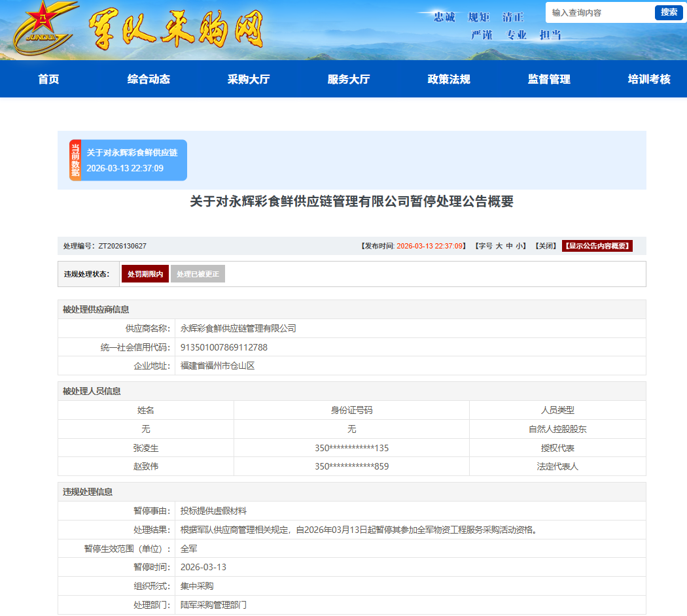This screenshot has width=687, height=616.
Task: Open the 政策法规 navigation menu
Action: click(446, 79)
